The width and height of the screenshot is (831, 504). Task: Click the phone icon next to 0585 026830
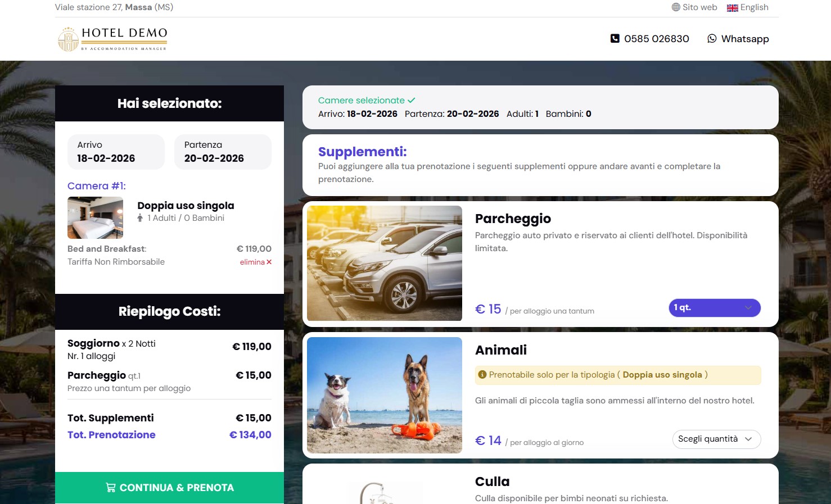point(615,39)
